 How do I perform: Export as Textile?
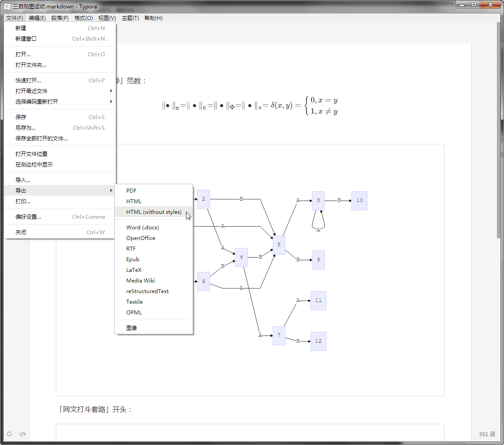(154, 302)
